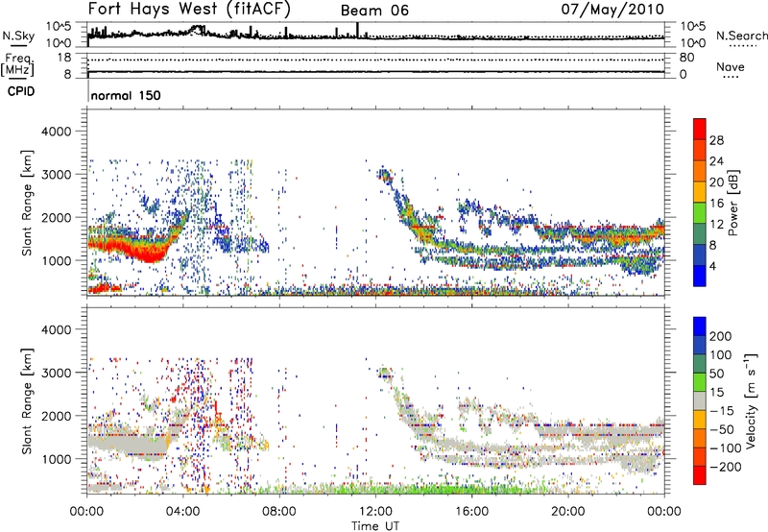Click the strong red echo near 02:30 in power panel
Screen dimensions: 768x532
[148, 253]
